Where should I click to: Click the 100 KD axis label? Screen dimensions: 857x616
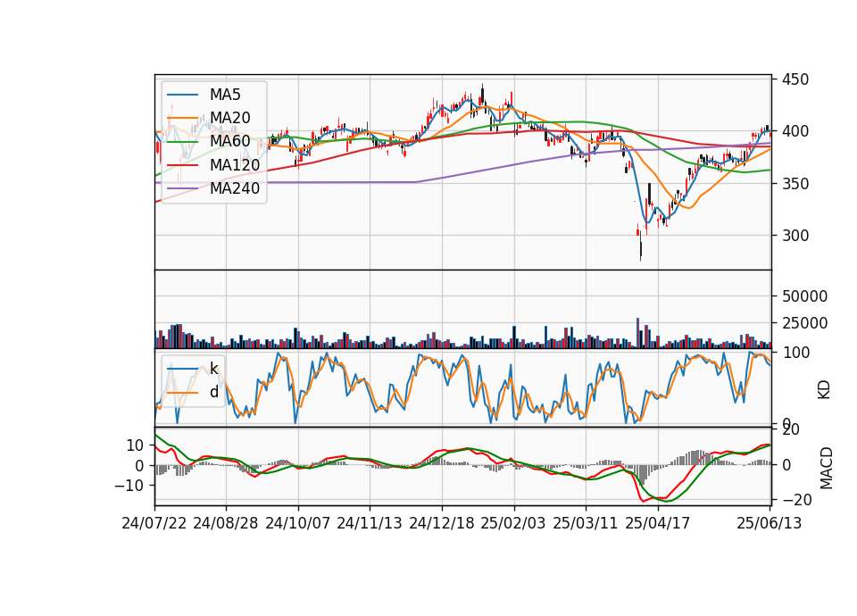coord(795,353)
